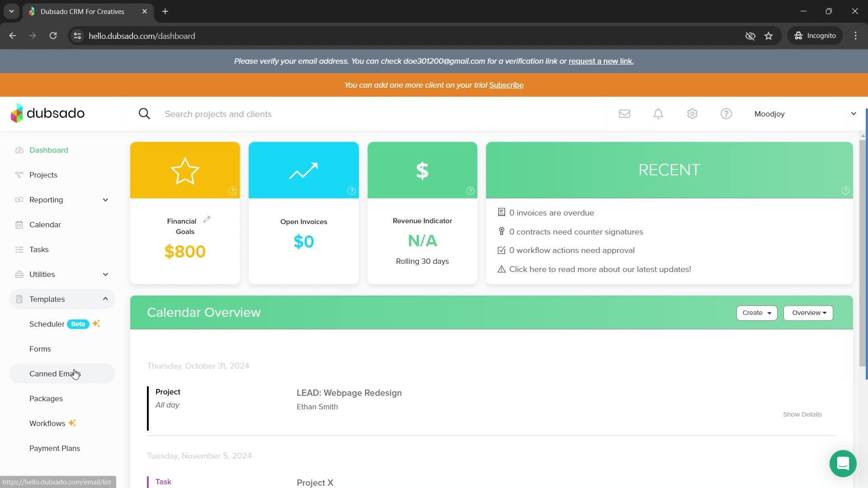Collapse the Templates menu chevron
This screenshot has height=488, width=868.
click(x=105, y=299)
